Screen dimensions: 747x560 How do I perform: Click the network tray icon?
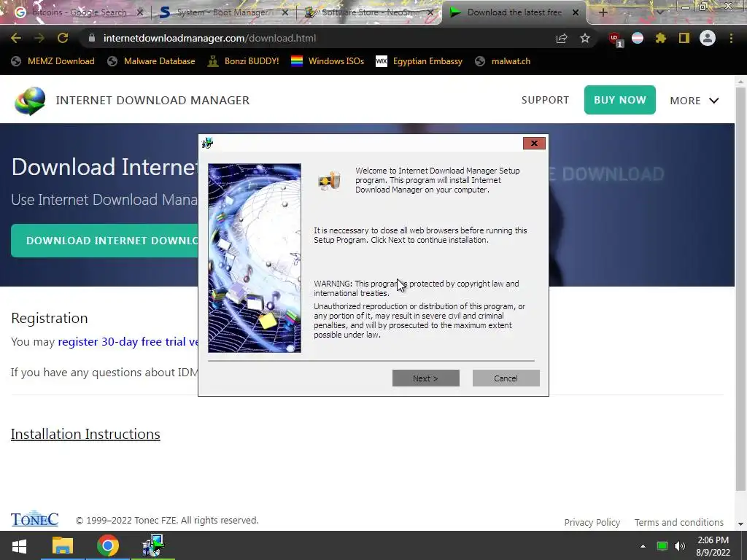pos(662,545)
